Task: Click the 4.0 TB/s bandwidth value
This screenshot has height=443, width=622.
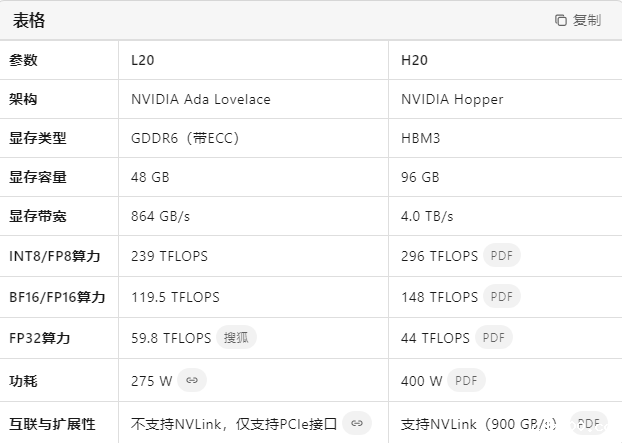Action: 427,216
